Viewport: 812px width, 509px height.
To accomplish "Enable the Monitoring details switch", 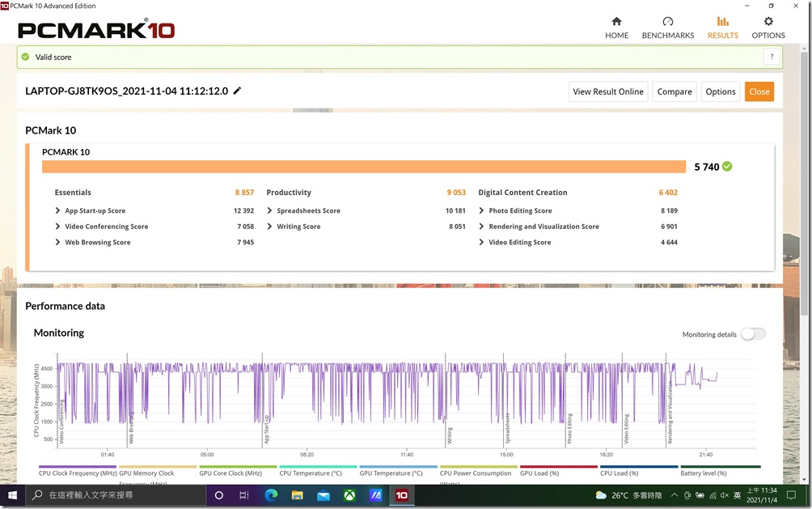I will pos(752,334).
